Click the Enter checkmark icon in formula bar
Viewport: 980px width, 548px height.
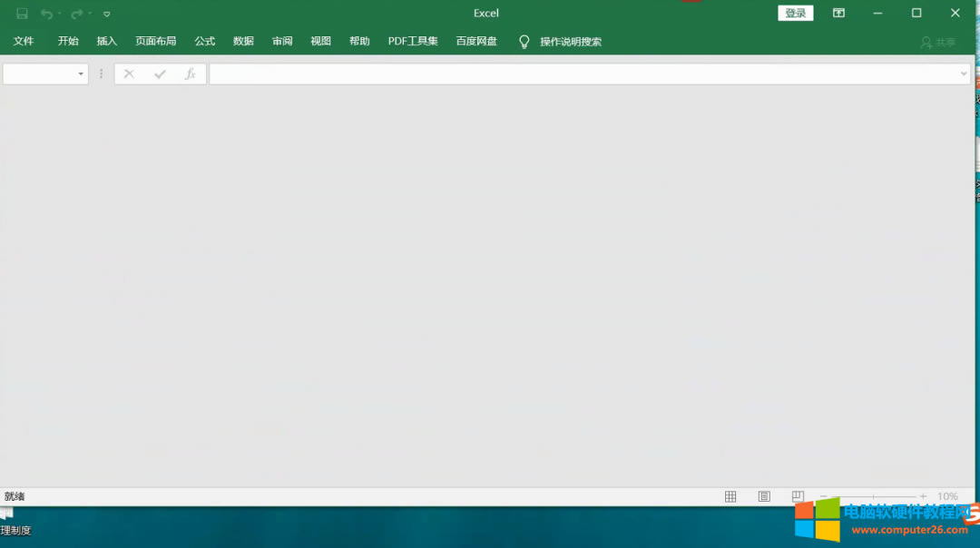(159, 73)
